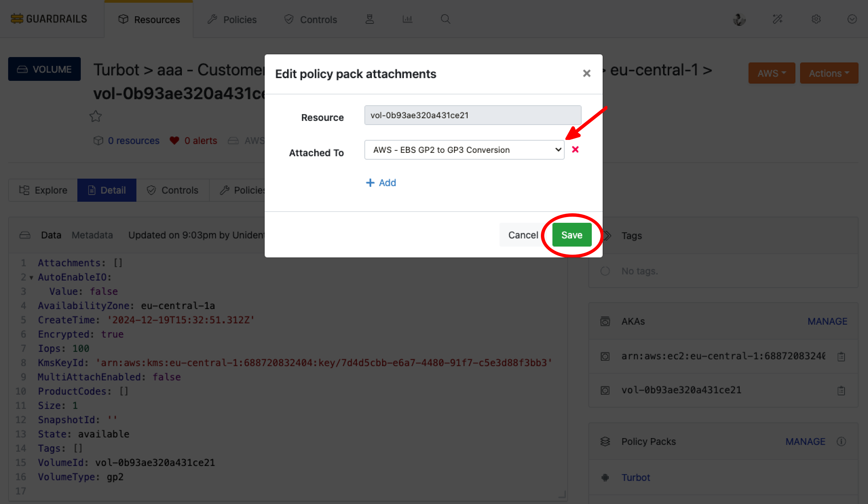This screenshot has height=504, width=868.
Task: Click the Resource field with volume ID
Action: (472, 115)
